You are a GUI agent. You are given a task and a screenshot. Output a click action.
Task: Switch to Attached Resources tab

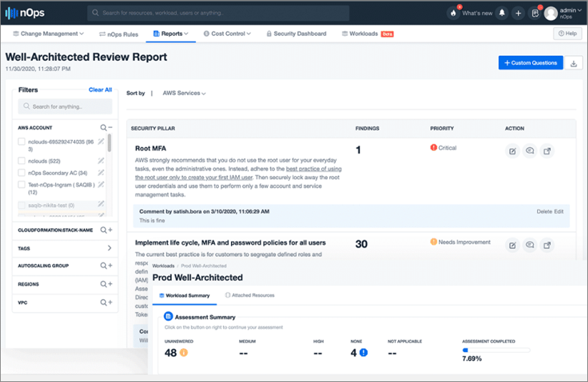250,295
